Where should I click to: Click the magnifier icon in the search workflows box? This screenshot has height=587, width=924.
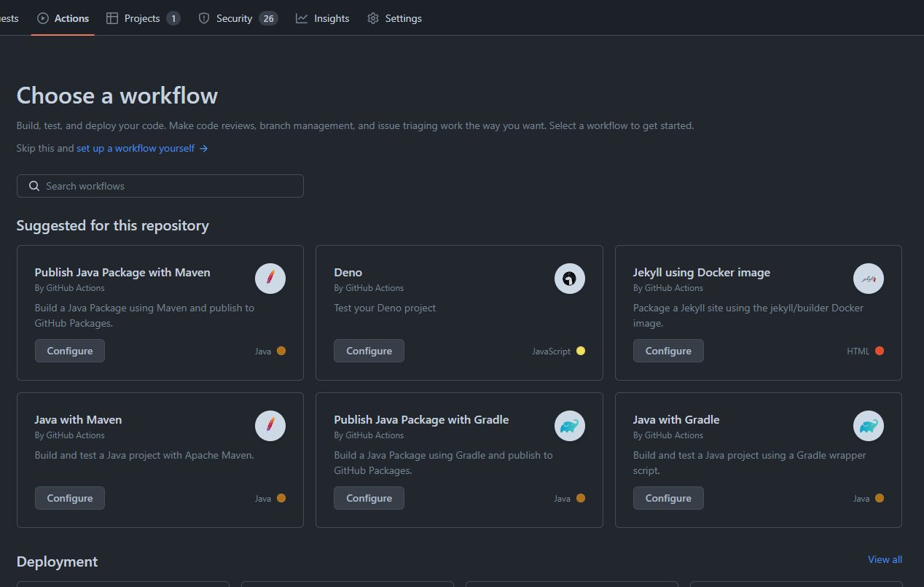tap(34, 186)
